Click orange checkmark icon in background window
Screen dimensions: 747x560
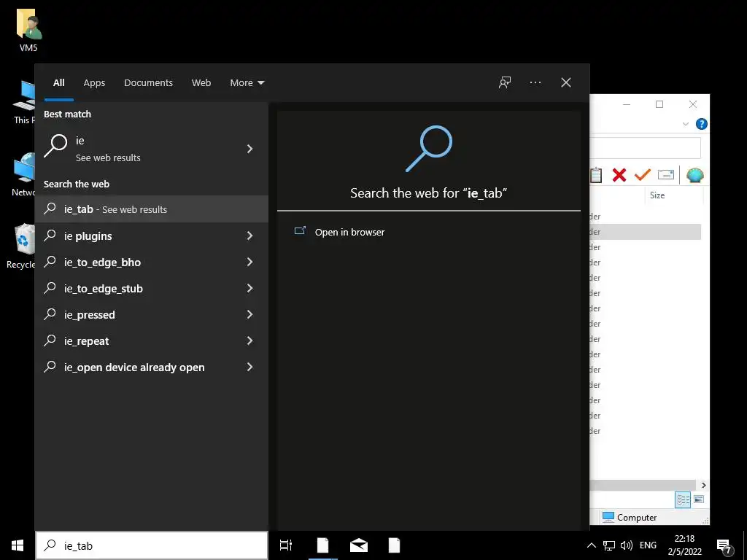click(643, 175)
